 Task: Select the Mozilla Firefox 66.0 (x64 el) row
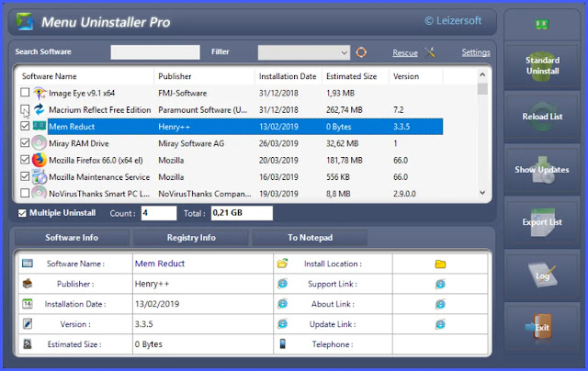click(x=232, y=160)
